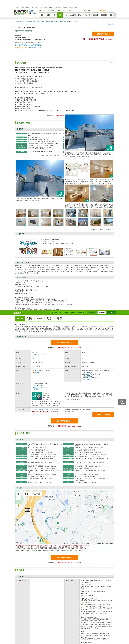Click floating 資料請求する button at right

pos(103,415)
